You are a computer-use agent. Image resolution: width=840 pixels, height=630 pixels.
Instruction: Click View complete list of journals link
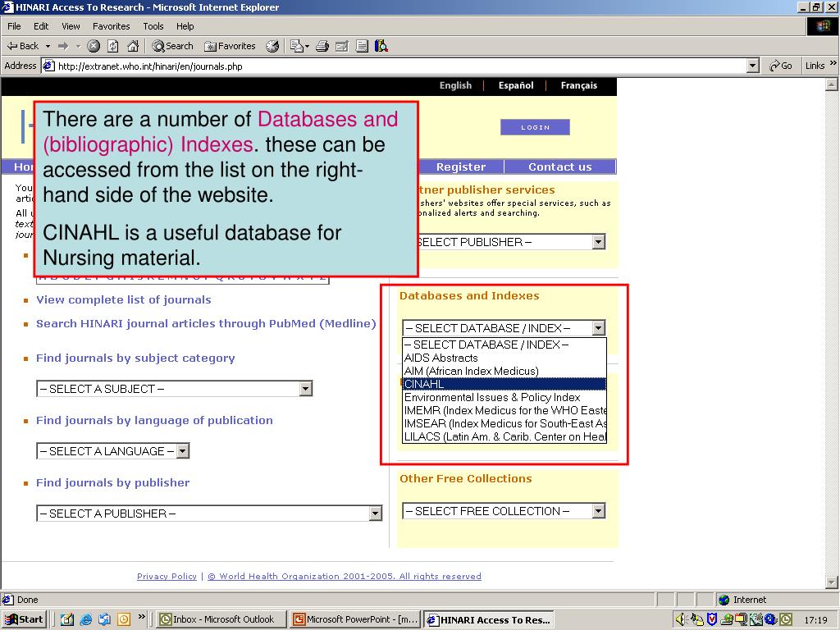click(x=124, y=300)
